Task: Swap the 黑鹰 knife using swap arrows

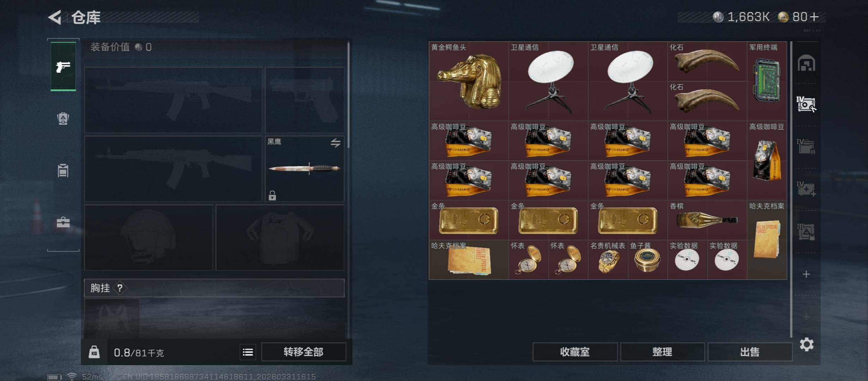Action: 336,143
